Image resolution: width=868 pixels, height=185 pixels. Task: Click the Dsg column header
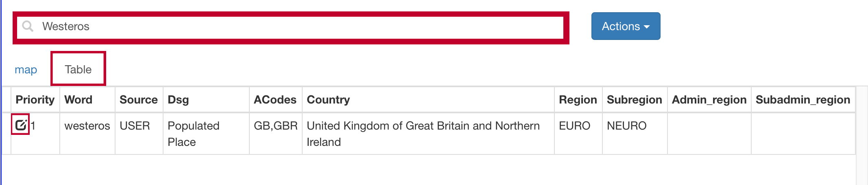tap(178, 100)
